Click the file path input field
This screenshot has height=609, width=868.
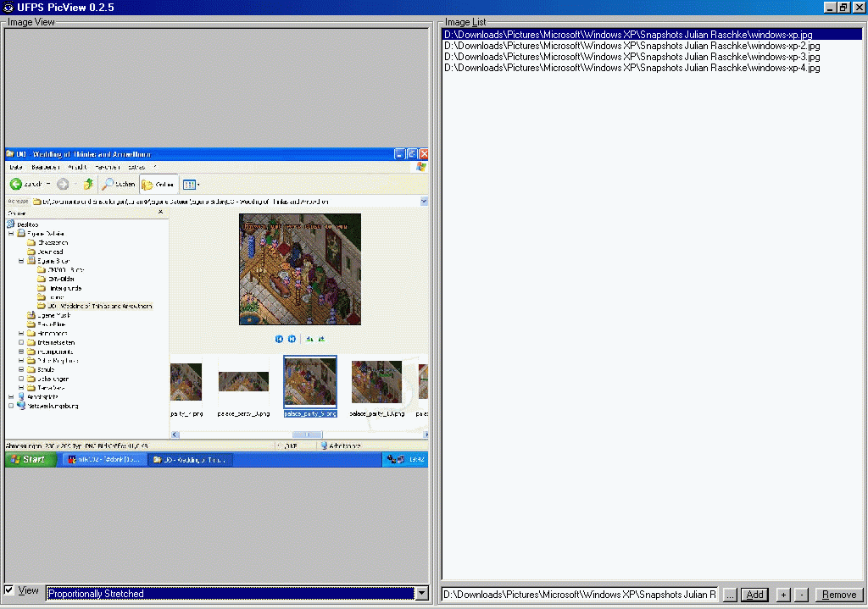click(580, 595)
